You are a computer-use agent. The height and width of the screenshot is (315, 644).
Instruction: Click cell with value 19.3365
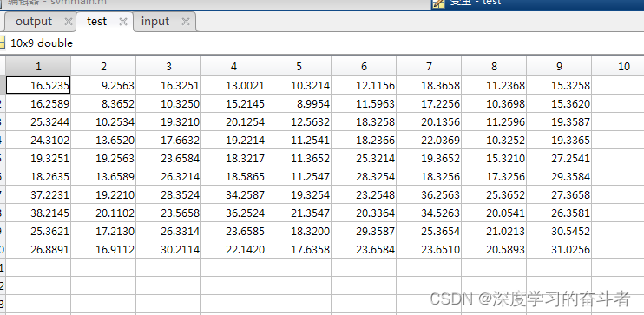559,140
